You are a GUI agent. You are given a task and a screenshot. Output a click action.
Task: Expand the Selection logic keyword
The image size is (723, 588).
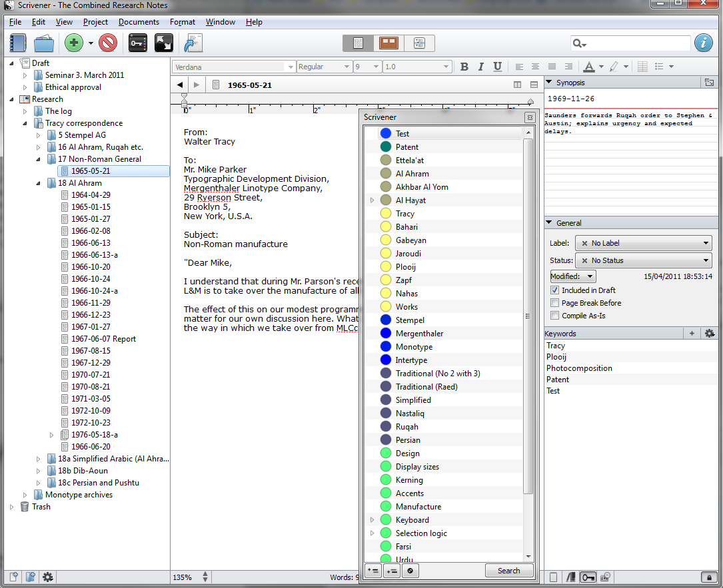click(372, 533)
